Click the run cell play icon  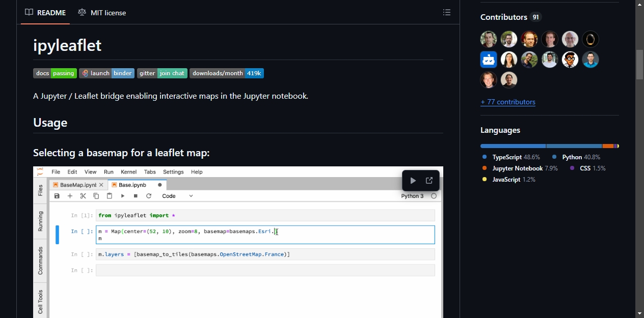(123, 196)
